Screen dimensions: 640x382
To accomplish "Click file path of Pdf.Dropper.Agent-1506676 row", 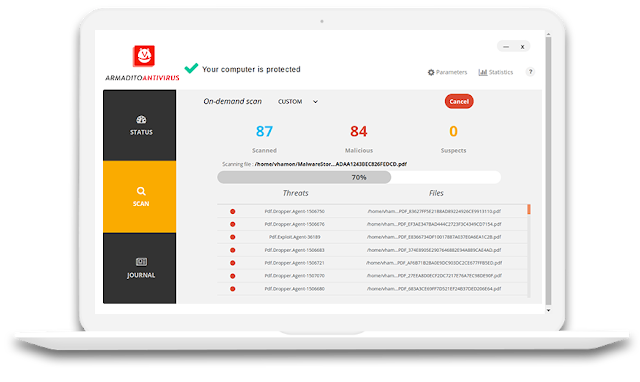I will click(x=434, y=224).
